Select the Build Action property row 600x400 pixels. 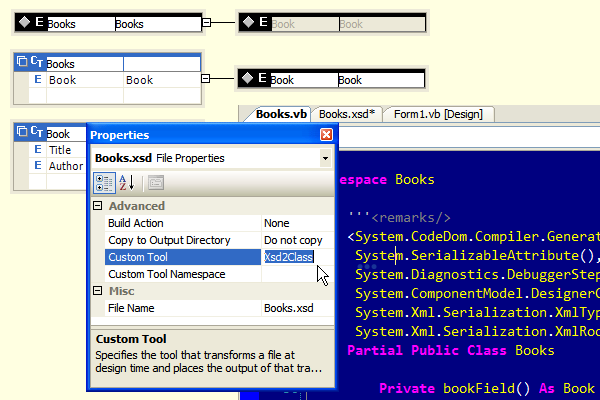click(219, 223)
